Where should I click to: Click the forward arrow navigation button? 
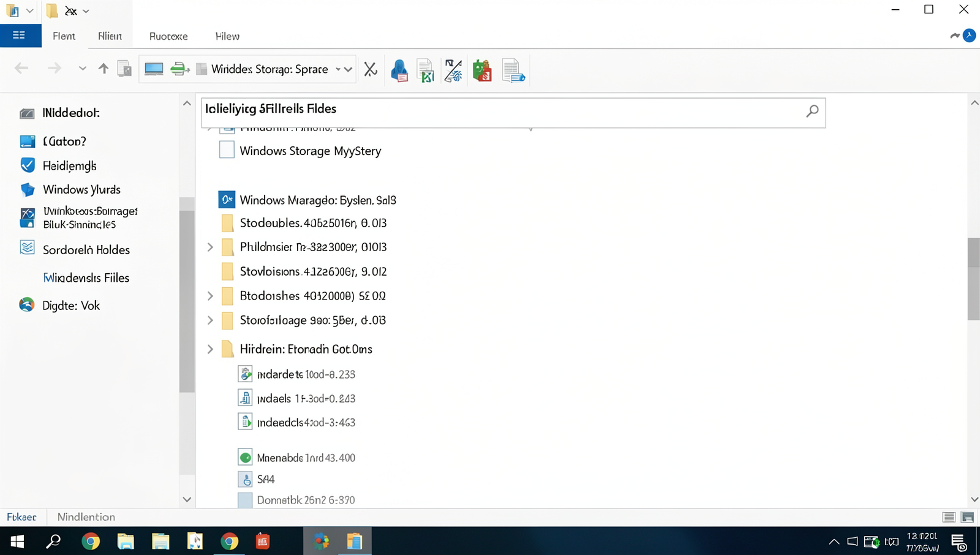tap(55, 69)
